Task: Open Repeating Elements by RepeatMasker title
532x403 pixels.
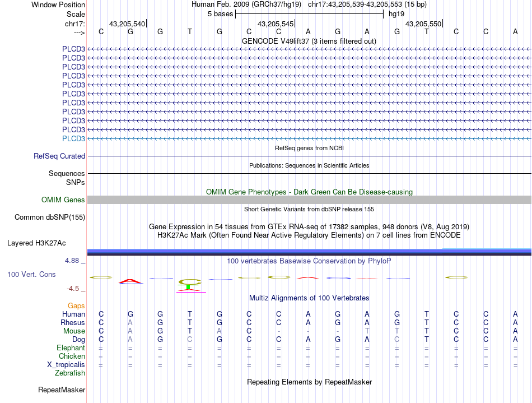Action: (x=309, y=382)
